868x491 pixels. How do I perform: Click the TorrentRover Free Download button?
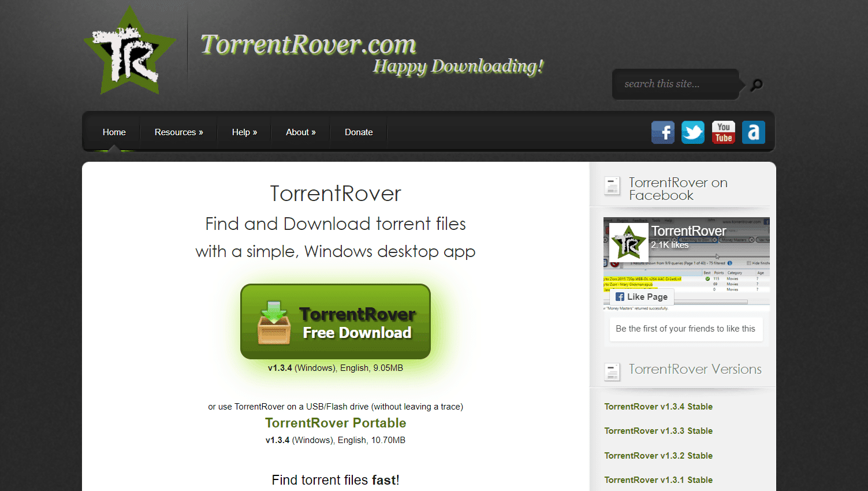(336, 322)
